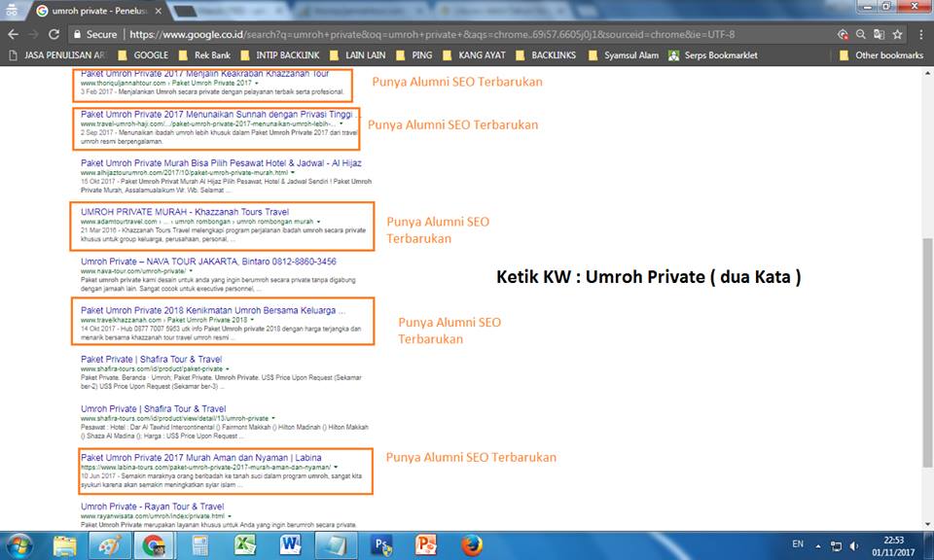Screen dimensions: 934x560
Task: Open Windows Start button
Action: click(20, 545)
